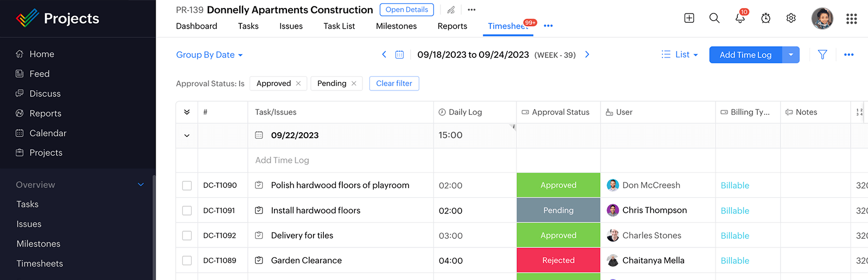Open the timer stopwatch icon

pos(765,18)
